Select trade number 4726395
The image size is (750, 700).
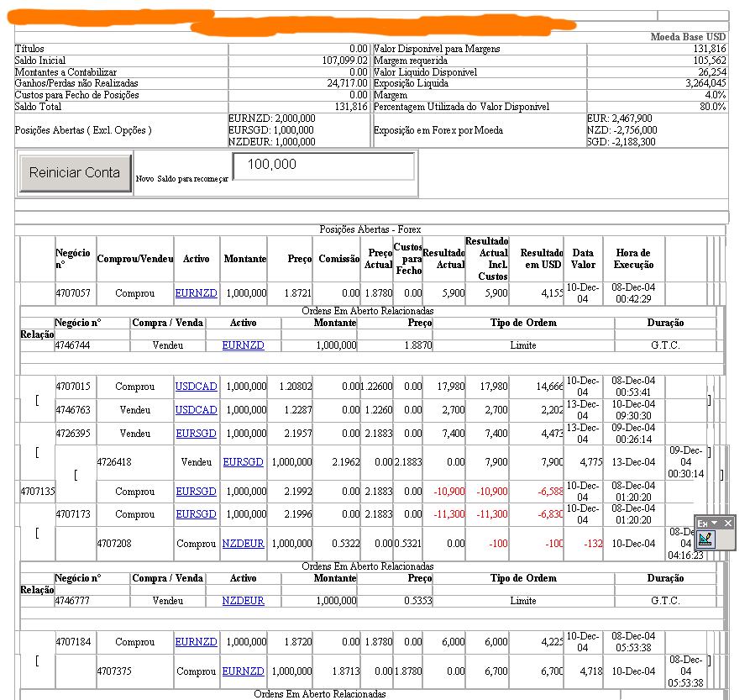click(x=73, y=434)
